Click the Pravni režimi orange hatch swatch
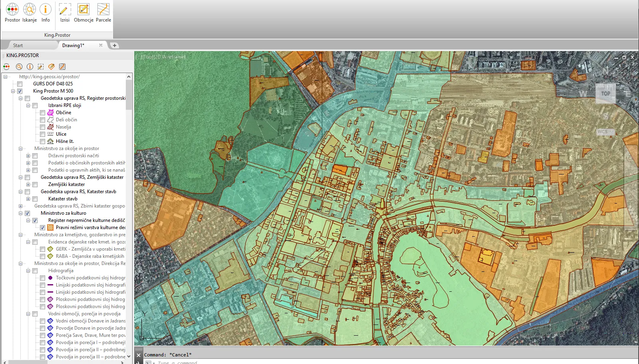The height and width of the screenshot is (364, 639). 50,227
